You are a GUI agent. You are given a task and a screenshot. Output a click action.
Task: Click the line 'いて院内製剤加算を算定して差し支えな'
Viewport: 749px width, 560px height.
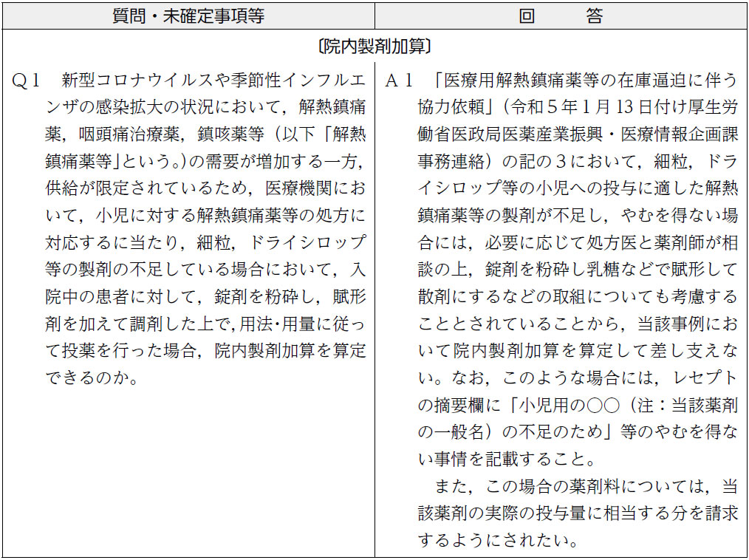click(x=578, y=351)
